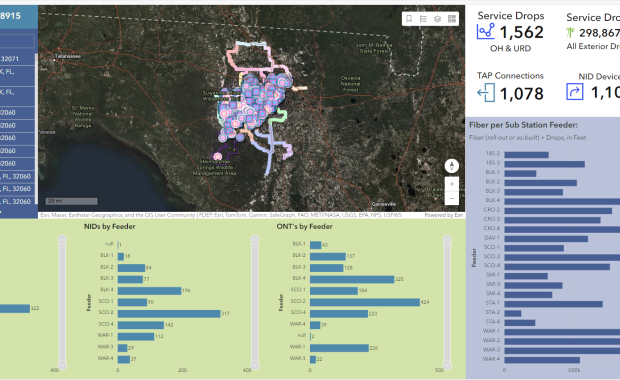Select BLK-4 bar (196) in NIDs by Feeder
Viewport: 620px width, 380px height.
[x=149, y=291]
